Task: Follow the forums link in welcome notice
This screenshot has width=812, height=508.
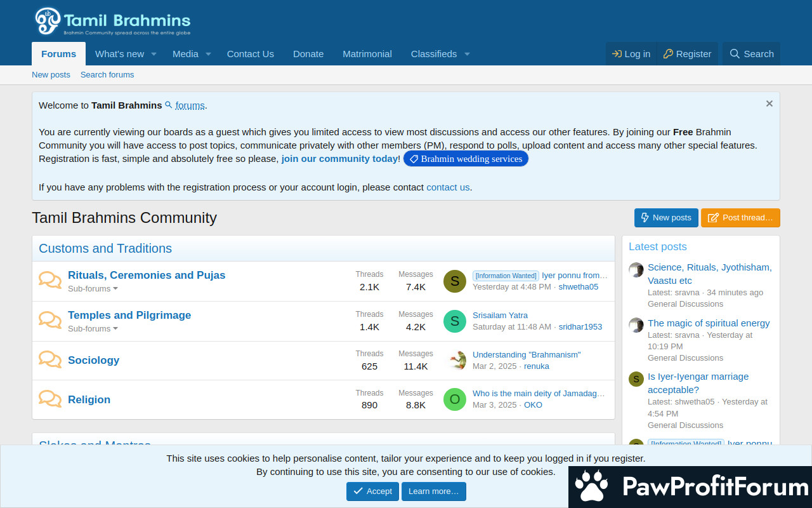Action: (190, 105)
